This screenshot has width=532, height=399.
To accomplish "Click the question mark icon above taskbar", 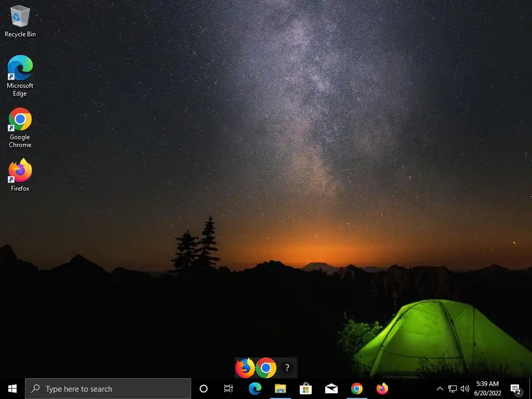I will pyautogui.click(x=287, y=367).
